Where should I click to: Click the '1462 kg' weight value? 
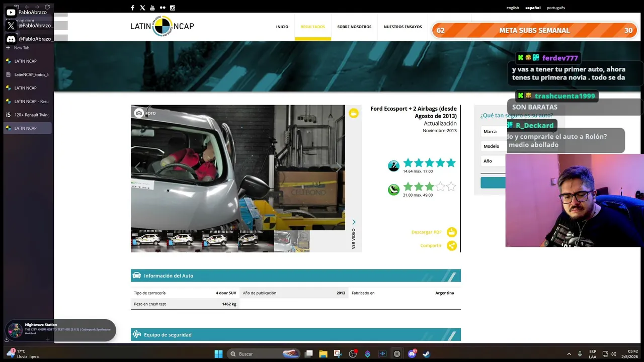[229, 304]
